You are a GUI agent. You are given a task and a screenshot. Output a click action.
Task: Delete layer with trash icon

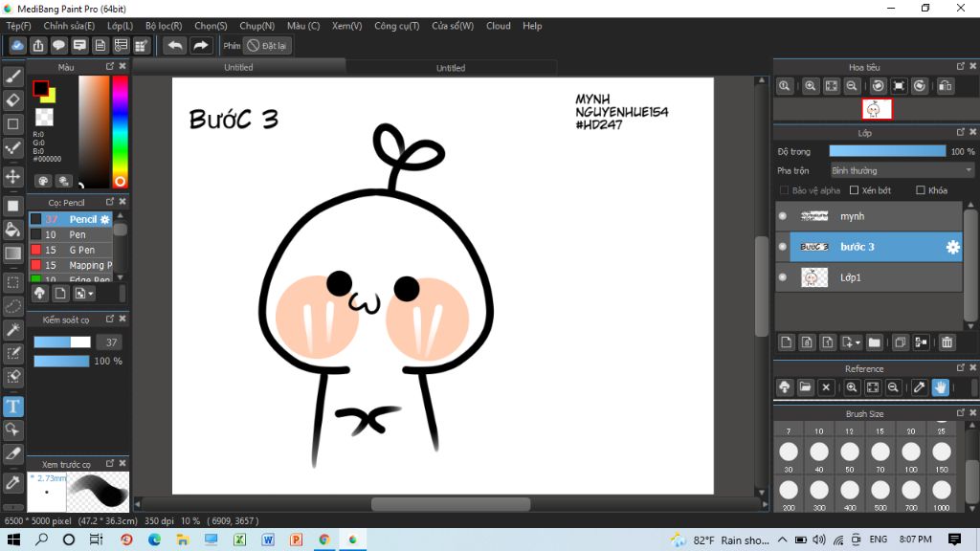(947, 342)
